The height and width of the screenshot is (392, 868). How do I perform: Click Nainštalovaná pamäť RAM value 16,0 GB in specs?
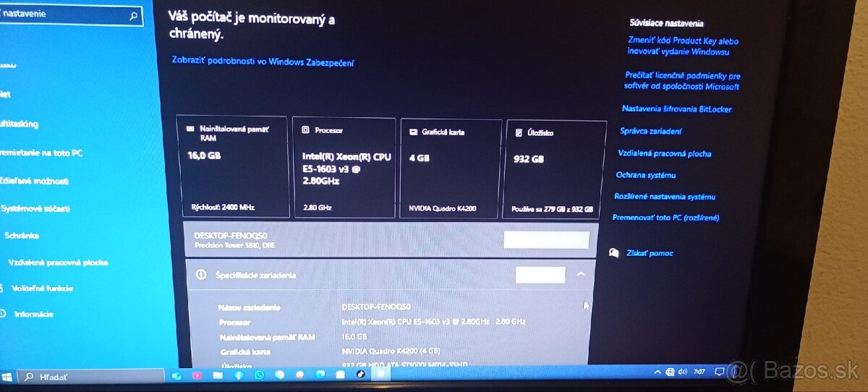coord(354,336)
